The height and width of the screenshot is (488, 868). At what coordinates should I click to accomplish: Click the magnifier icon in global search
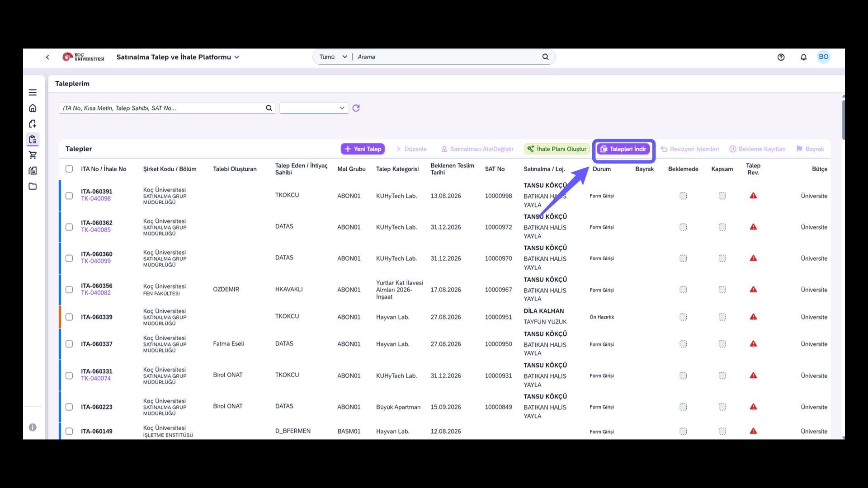pyautogui.click(x=545, y=57)
